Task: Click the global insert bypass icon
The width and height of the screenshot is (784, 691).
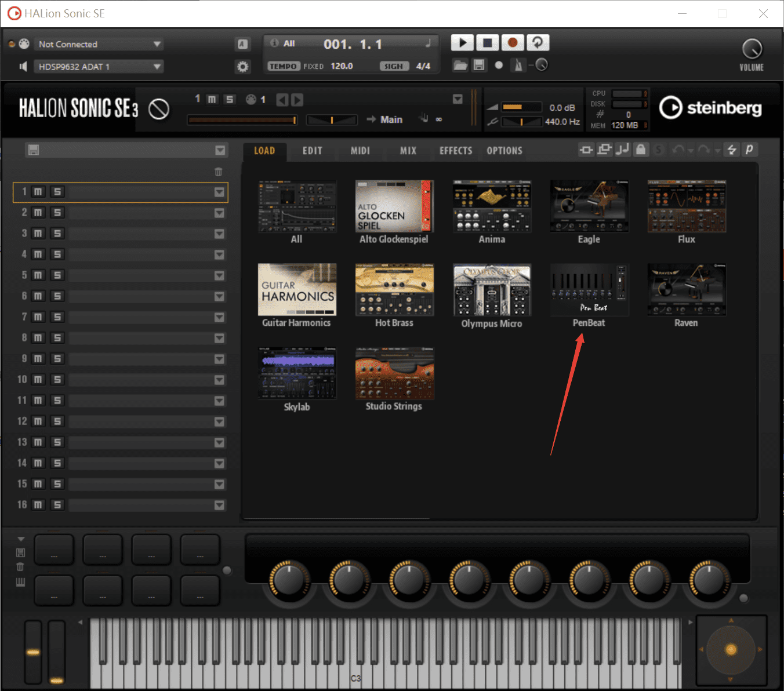Action: pyautogui.click(x=586, y=150)
